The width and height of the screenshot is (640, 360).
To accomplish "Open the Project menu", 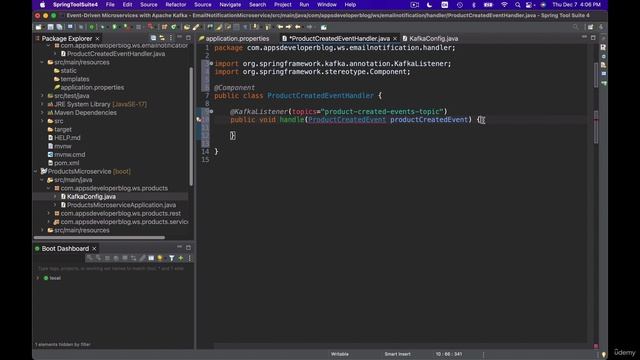I will click(283, 5).
